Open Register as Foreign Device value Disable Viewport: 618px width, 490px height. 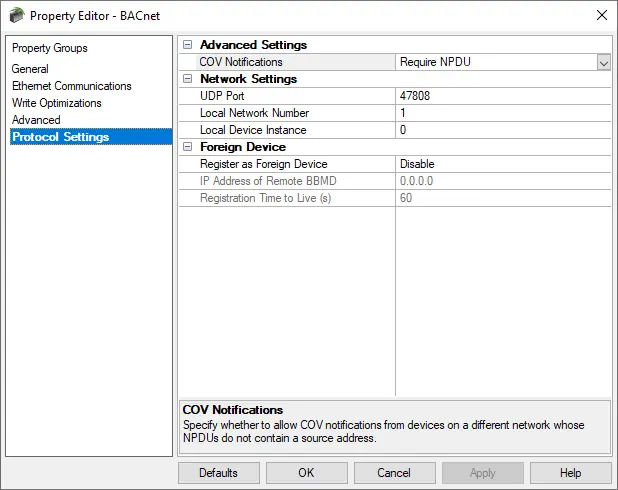(x=503, y=164)
